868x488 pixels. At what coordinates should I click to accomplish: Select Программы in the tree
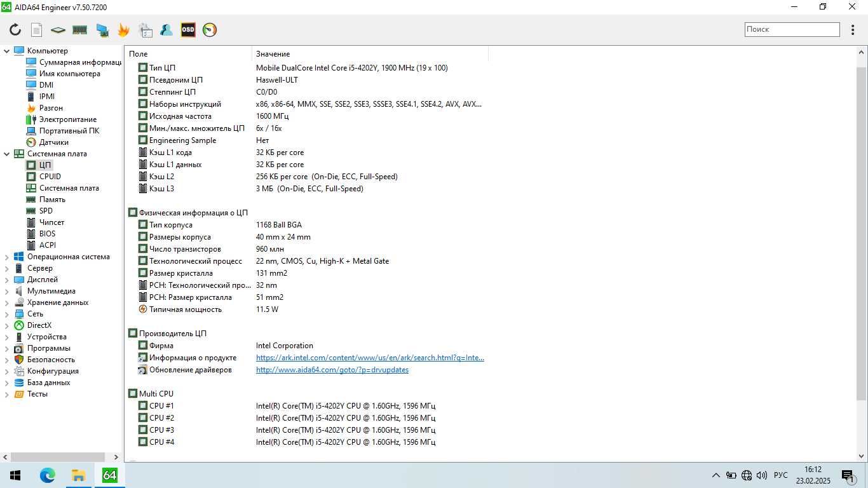point(42,348)
